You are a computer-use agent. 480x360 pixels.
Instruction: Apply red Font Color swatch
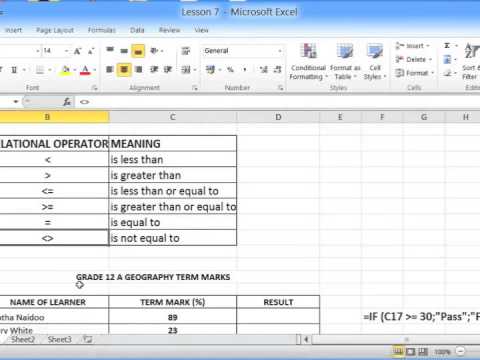pos(85,70)
